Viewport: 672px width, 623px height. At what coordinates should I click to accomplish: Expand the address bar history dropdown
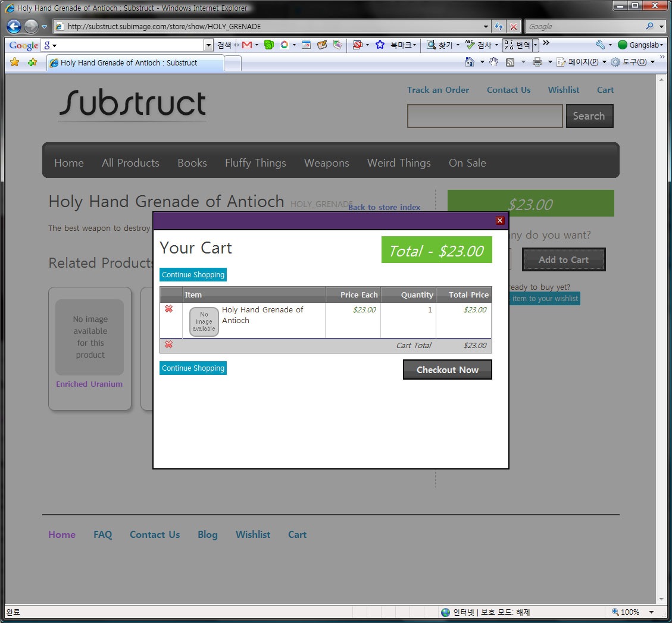[x=486, y=27]
